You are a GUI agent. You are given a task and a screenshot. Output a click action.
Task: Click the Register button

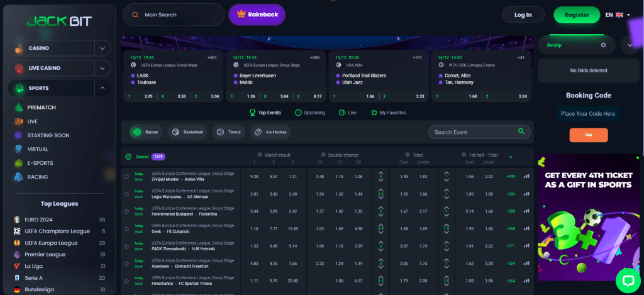coord(577,15)
